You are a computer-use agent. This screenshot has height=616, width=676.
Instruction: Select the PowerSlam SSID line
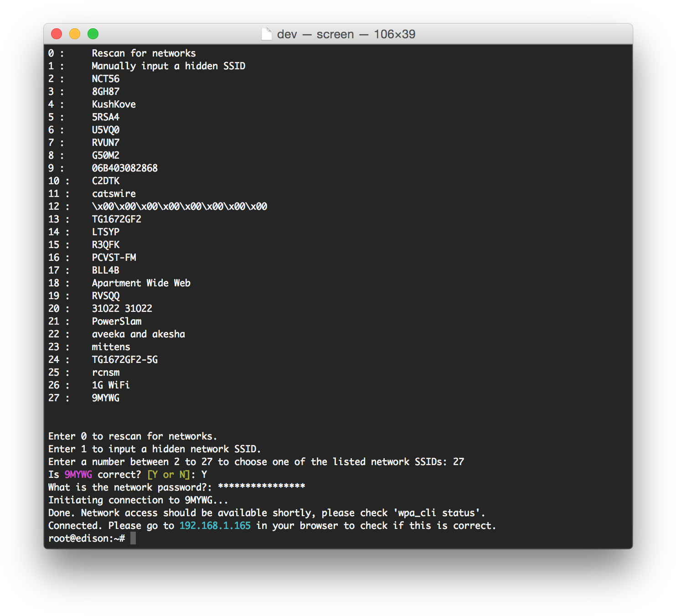coord(116,321)
